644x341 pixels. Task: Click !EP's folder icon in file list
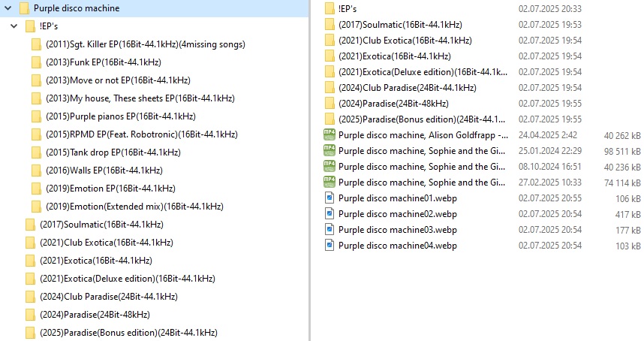pos(330,8)
